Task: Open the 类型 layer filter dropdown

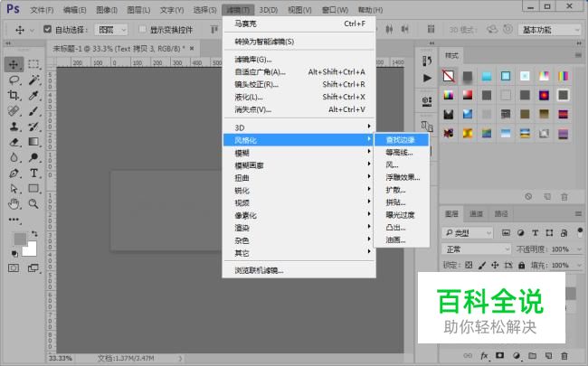Action: tap(468, 233)
